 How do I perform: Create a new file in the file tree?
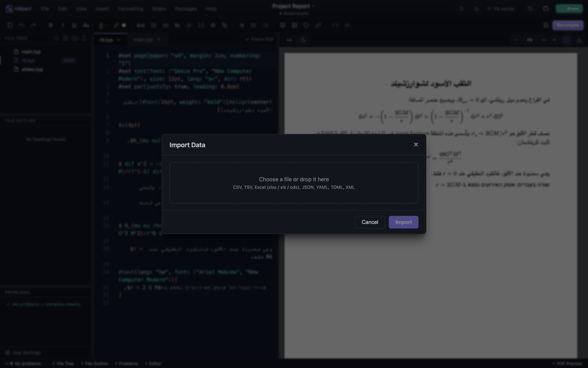tap(65, 38)
